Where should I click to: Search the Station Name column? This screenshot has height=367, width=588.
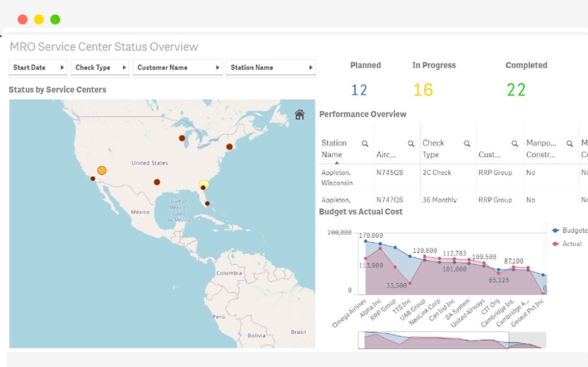[x=365, y=144]
